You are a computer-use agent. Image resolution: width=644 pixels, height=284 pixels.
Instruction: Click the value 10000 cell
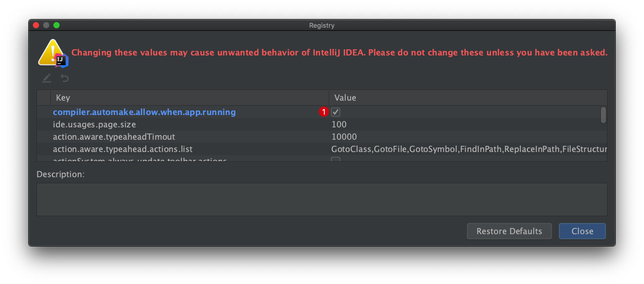click(x=344, y=137)
